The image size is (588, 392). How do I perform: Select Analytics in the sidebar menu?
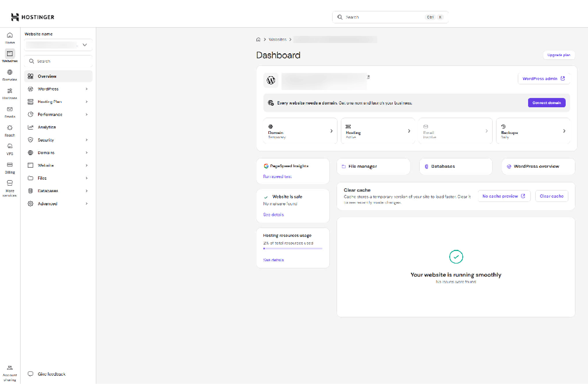[58, 127]
